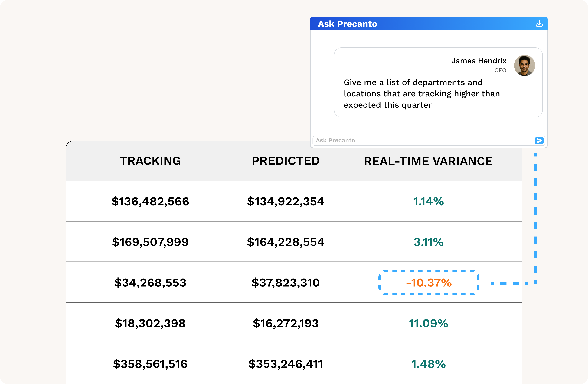Click the 1.14% variance value
Viewport: 588px width, 384px height.
tap(428, 201)
